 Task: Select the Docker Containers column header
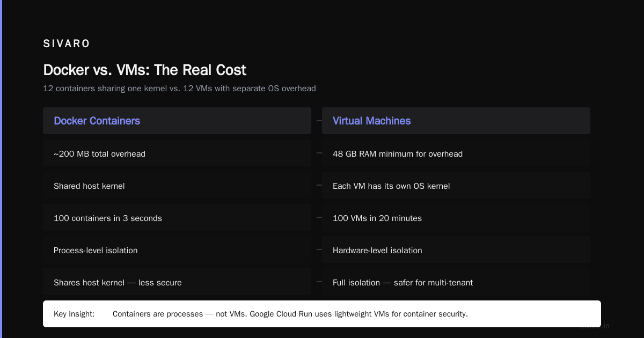tap(177, 121)
